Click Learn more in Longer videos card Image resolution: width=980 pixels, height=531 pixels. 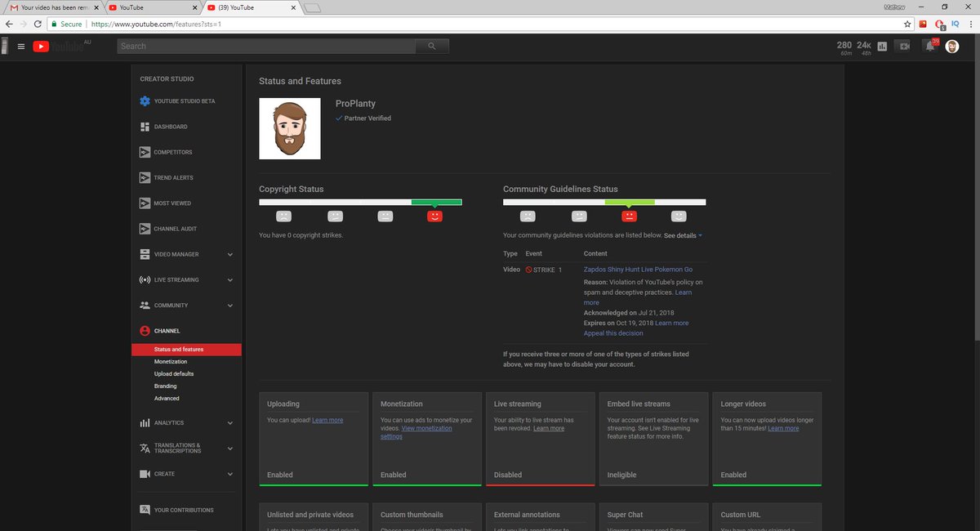coord(783,428)
